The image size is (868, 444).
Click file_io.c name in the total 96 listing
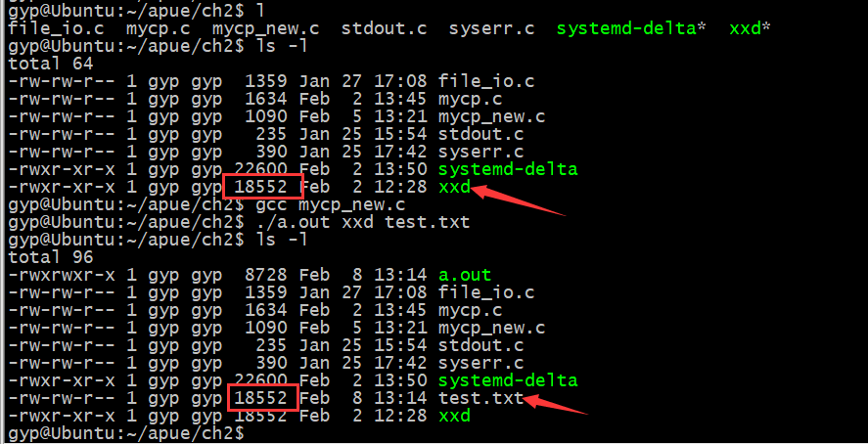click(x=486, y=292)
